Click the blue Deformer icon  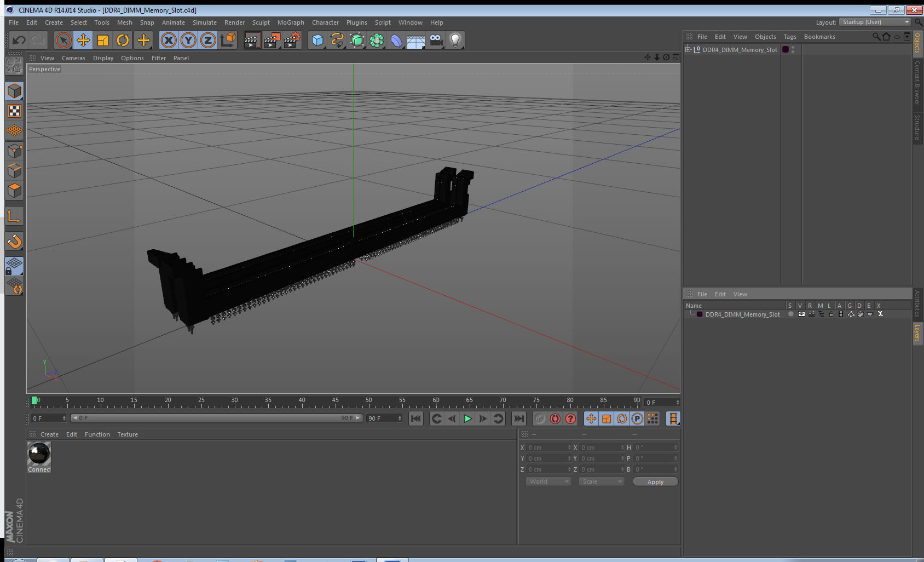click(396, 40)
